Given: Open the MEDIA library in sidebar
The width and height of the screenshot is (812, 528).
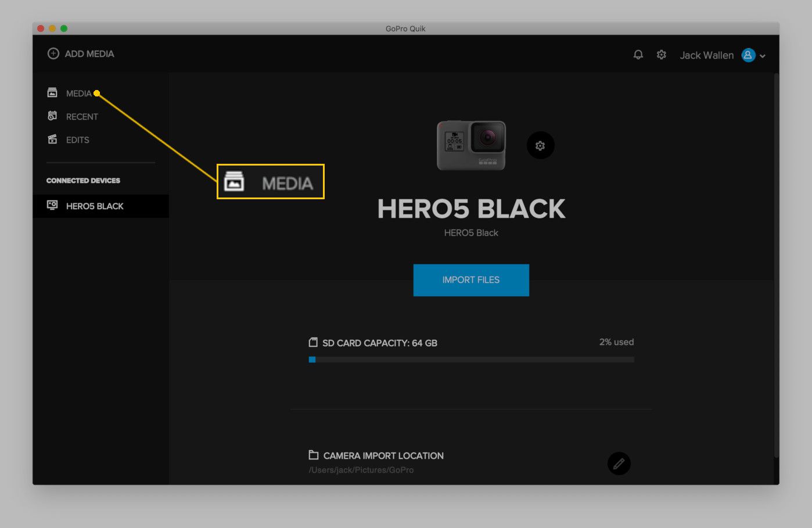Looking at the screenshot, I should (70, 93).
